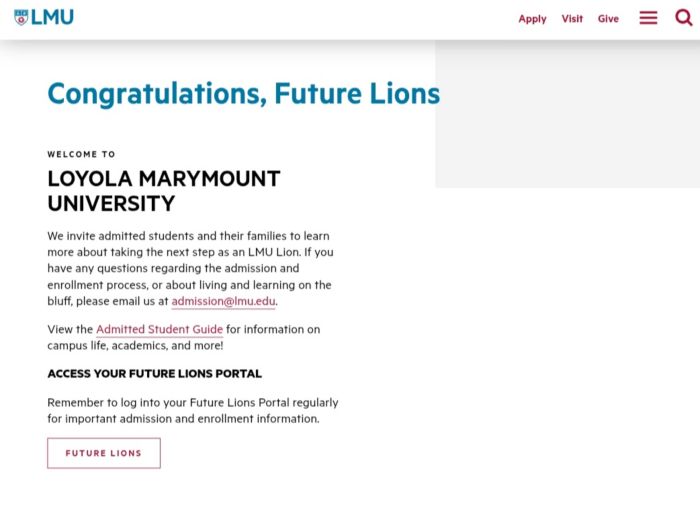Open the hamburger navigation menu
Image resolution: width=700 pixels, height=508 pixels.
[x=648, y=18]
